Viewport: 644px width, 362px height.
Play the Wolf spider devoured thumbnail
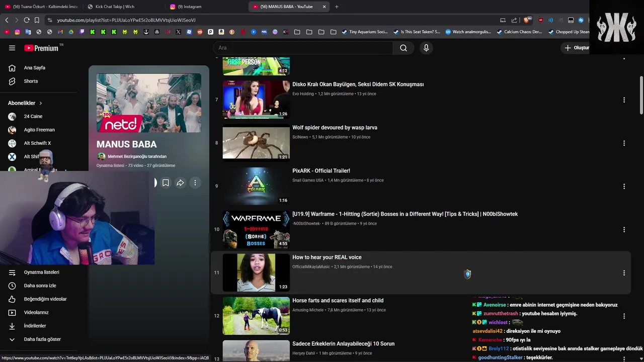click(x=256, y=143)
